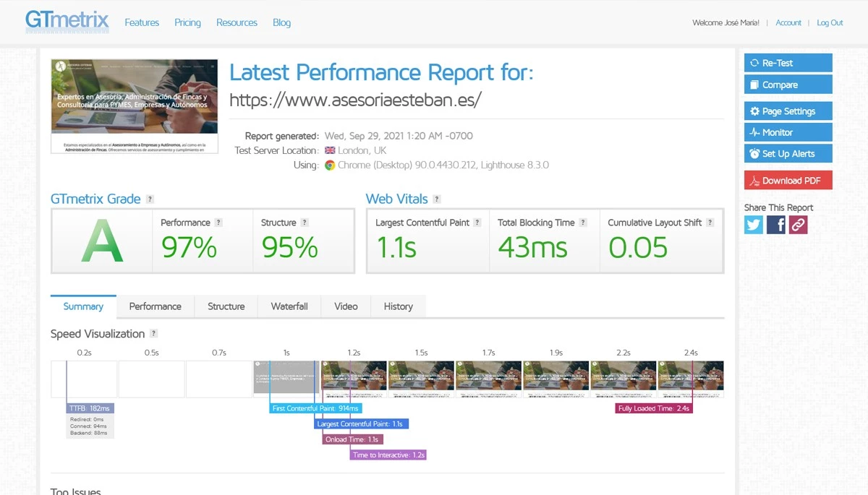Click the 0.2s filmstrip frame
The image size is (868, 495).
[84, 379]
